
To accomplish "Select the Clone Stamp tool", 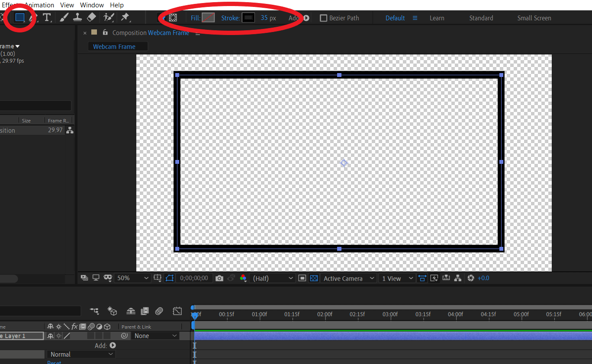I will [x=77, y=18].
